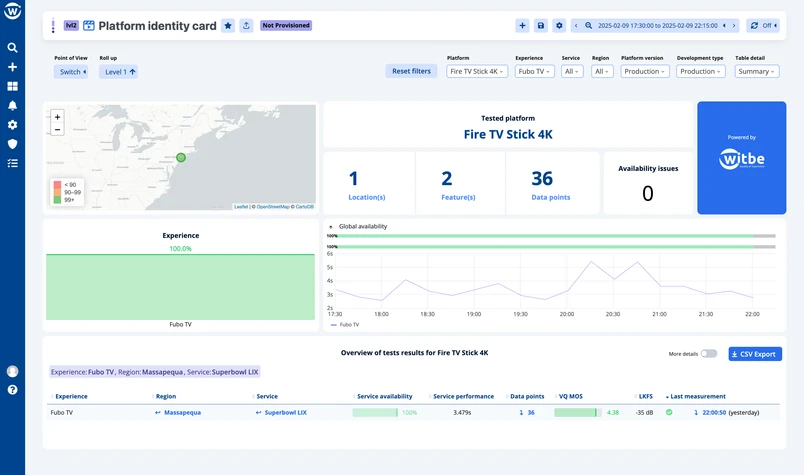Zoom in the map with plus button
The height and width of the screenshot is (475, 804).
pyautogui.click(x=57, y=117)
